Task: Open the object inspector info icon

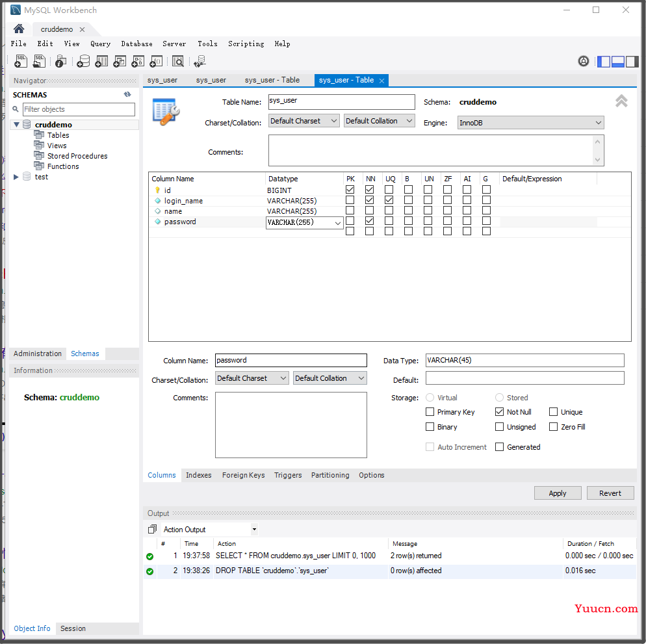Action: point(60,61)
